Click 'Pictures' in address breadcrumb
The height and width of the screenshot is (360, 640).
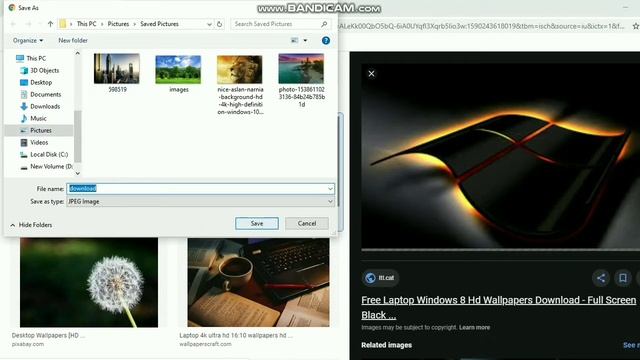click(x=118, y=24)
